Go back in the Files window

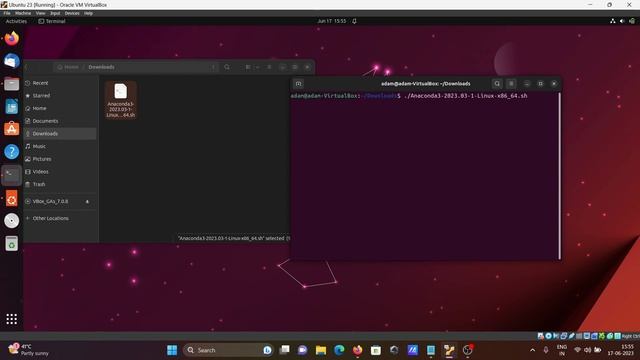pyautogui.click(x=27, y=67)
